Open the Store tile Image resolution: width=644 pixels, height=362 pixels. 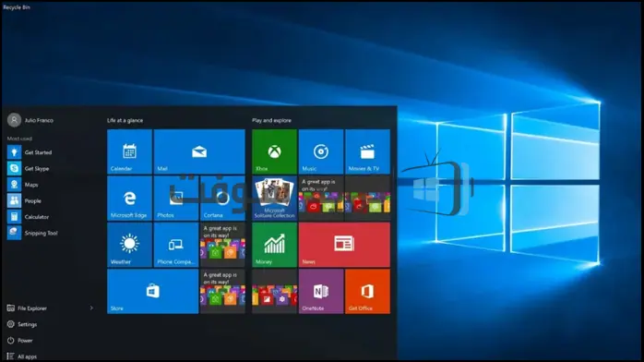tap(153, 291)
